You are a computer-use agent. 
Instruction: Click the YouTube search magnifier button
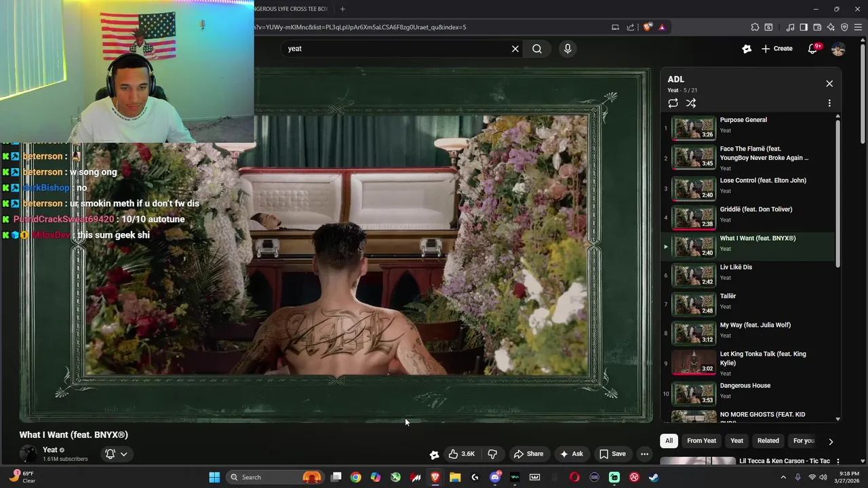pyautogui.click(x=537, y=49)
